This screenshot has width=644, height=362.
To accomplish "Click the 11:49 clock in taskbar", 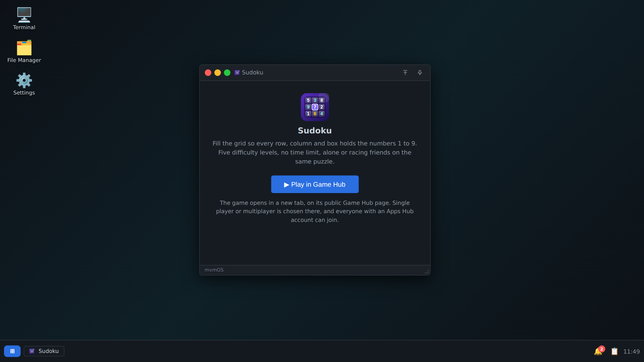I will coord(631,351).
